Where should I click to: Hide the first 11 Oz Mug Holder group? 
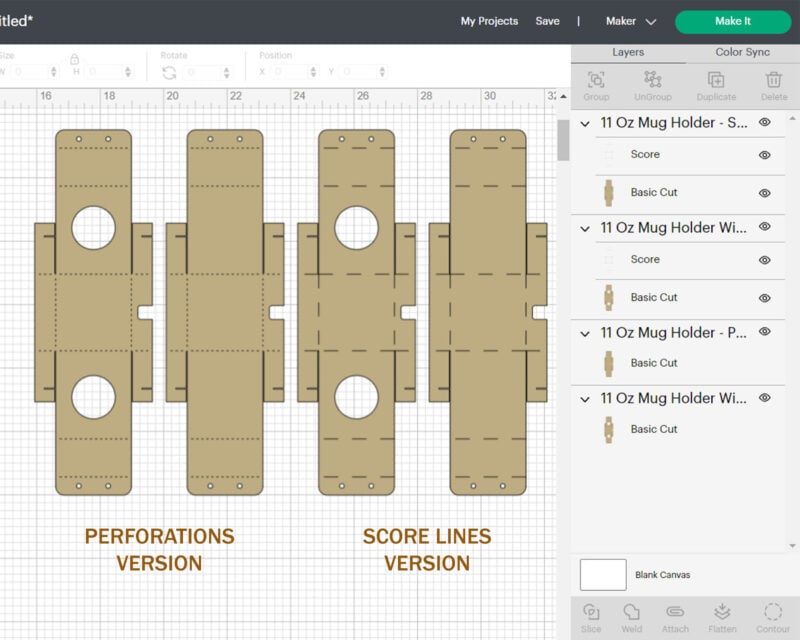[765, 122]
